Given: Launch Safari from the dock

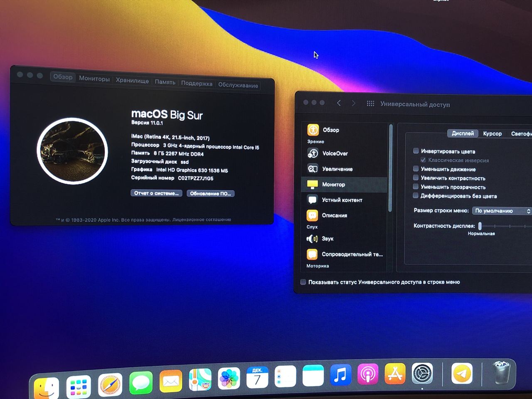Looking at the screenshot, I should point(110,384).
